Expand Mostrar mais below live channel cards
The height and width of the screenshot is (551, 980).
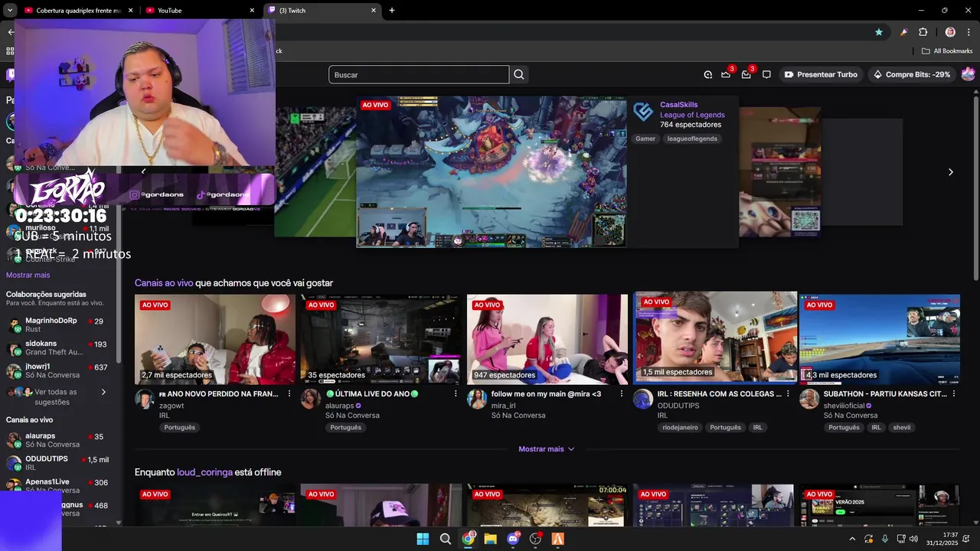tap(546, 449)
